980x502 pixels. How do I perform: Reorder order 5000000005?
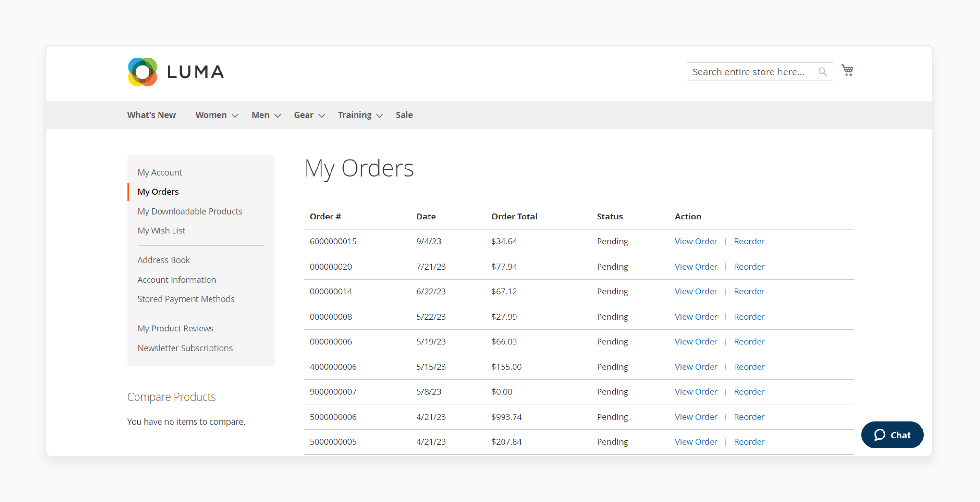click(x=749, y=442)
